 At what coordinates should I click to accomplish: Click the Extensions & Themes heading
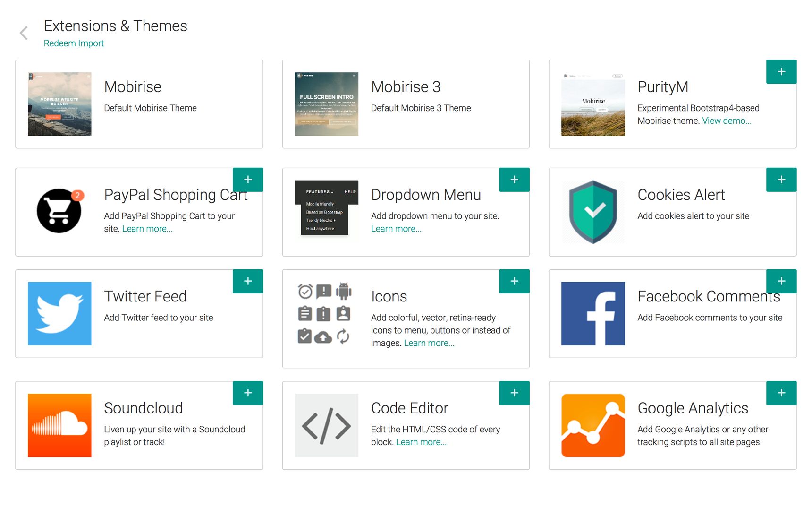116,26
